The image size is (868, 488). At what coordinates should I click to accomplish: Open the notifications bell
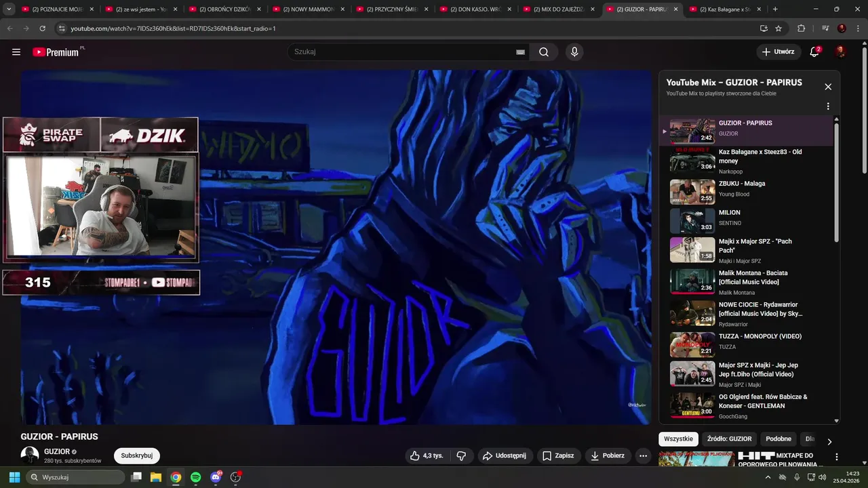pyautogui.click(x=814, y=52)
